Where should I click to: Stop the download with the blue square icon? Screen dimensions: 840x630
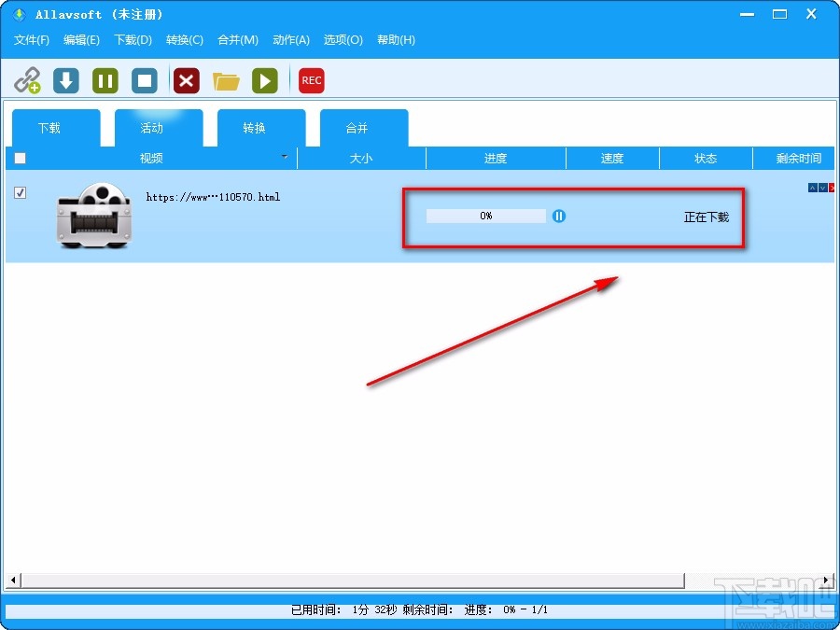click(145, 81)
